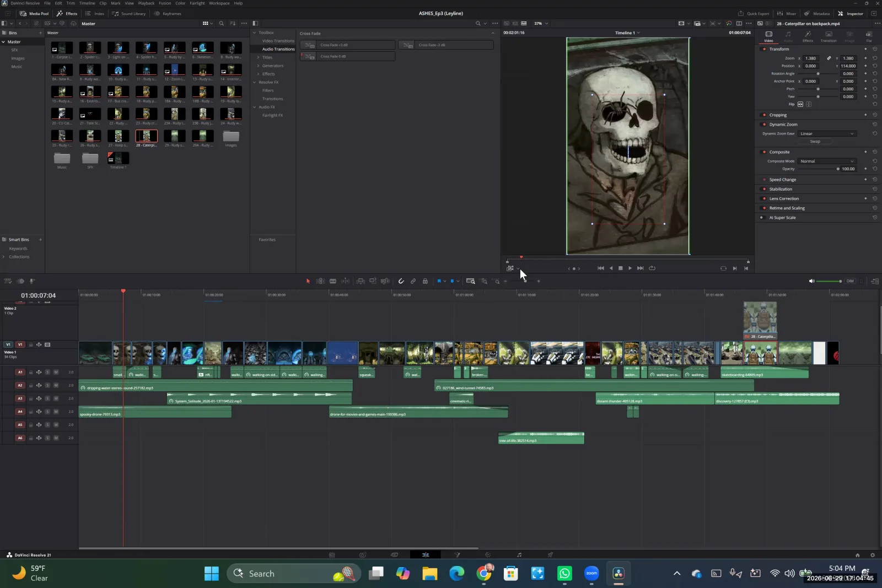Open the Playback menu
This screenshot has height=588, width=882.
click(x=146, y=3)
